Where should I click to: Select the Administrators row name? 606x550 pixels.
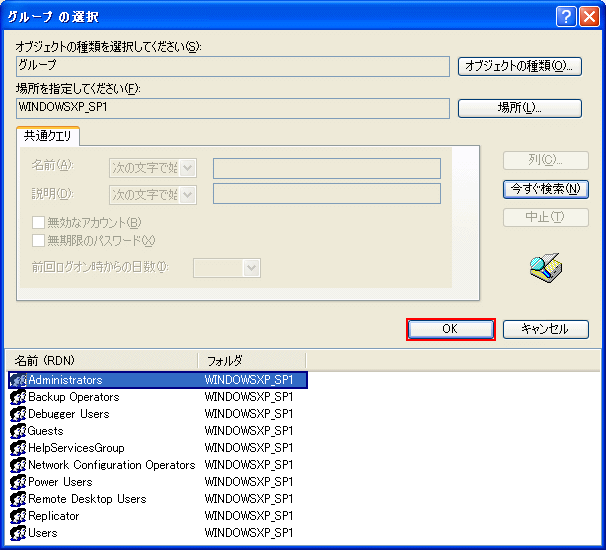click(x=65, y=380)
